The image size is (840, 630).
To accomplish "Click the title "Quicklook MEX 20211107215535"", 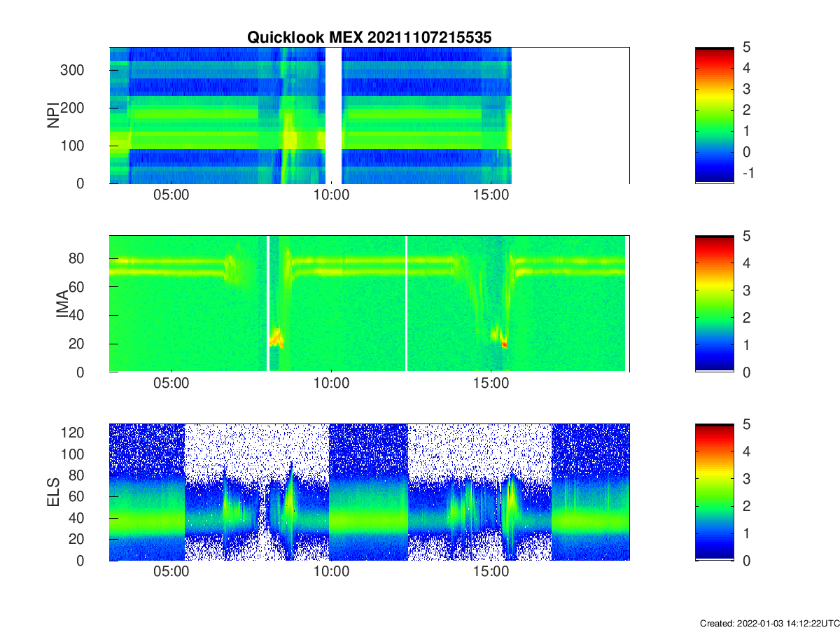I will coord(369,38).
